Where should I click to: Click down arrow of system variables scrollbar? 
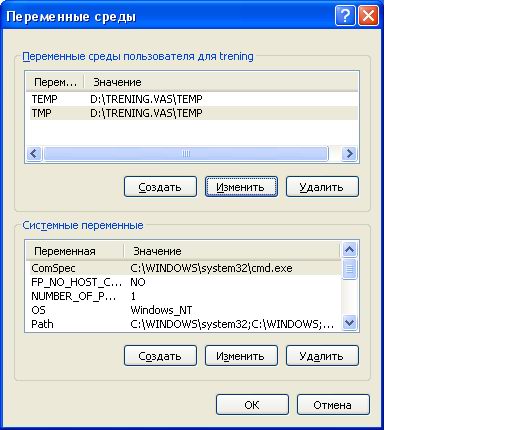(x=349, y=323)
